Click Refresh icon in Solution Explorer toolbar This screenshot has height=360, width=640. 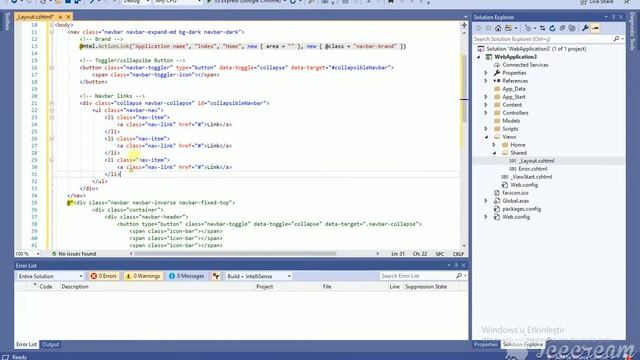point(552,28)
